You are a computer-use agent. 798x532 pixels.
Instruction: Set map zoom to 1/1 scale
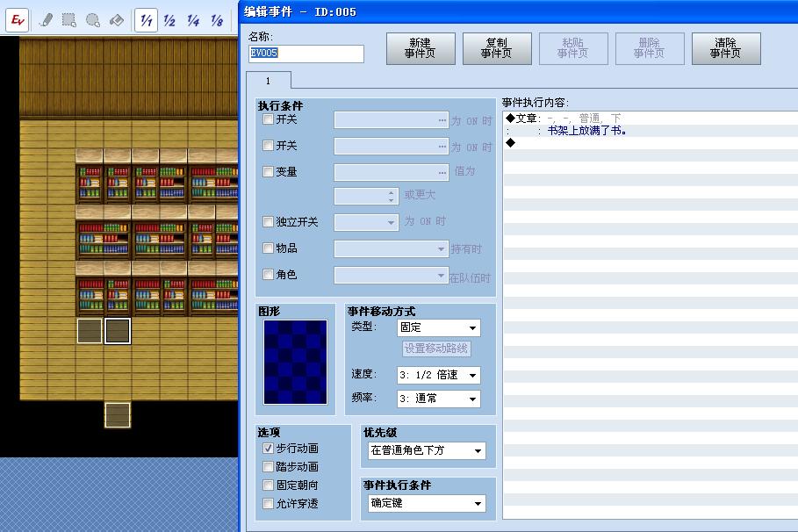146,20
